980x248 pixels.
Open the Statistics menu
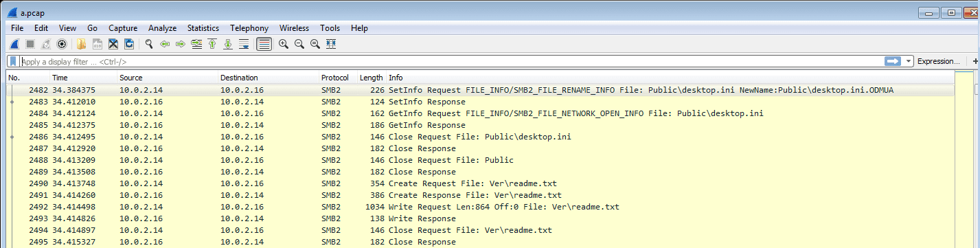click(203, 28)
